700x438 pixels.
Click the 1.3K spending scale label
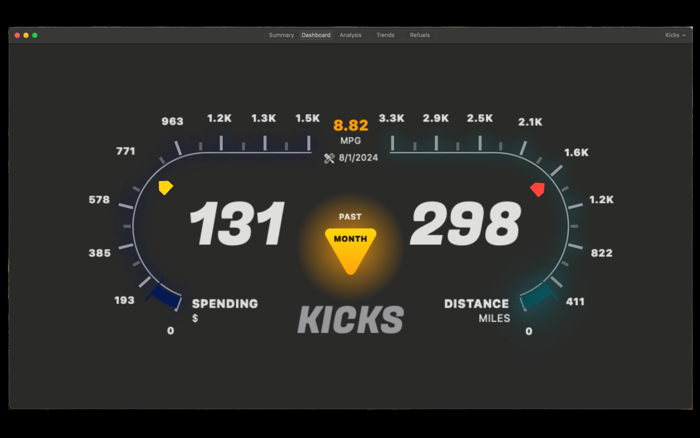(x=263, y=118)
